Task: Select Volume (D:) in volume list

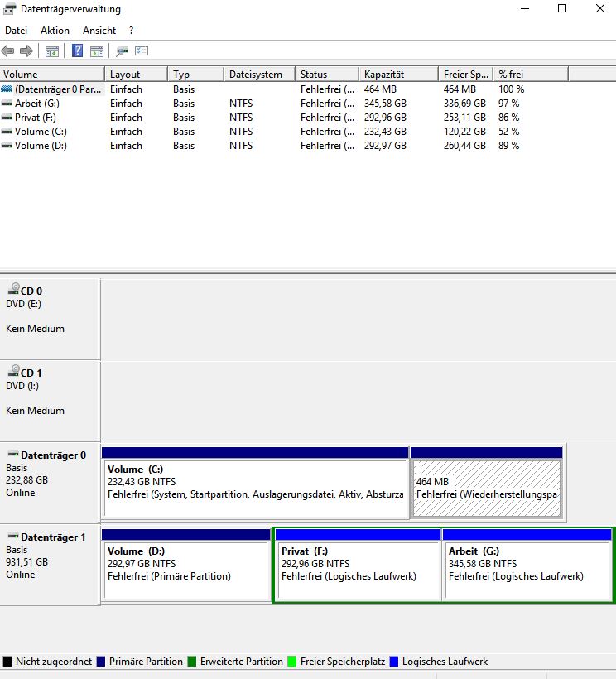Action: click(x=41, y=146)
